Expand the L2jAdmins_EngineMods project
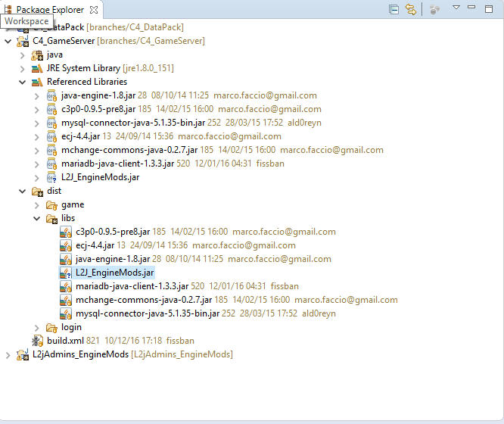 coord(8,355)
